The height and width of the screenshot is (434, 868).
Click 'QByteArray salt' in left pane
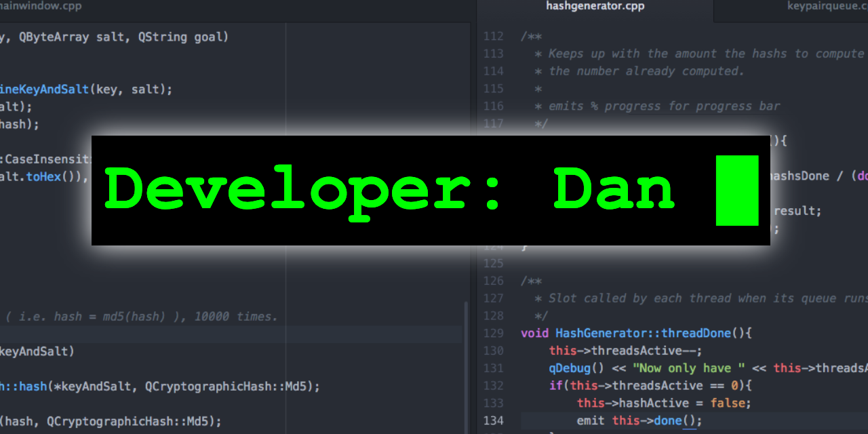coord(73,37)
